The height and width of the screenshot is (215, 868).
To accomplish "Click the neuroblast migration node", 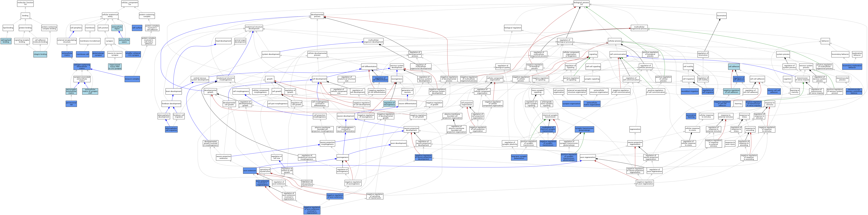I will click(x=690, y=92).
